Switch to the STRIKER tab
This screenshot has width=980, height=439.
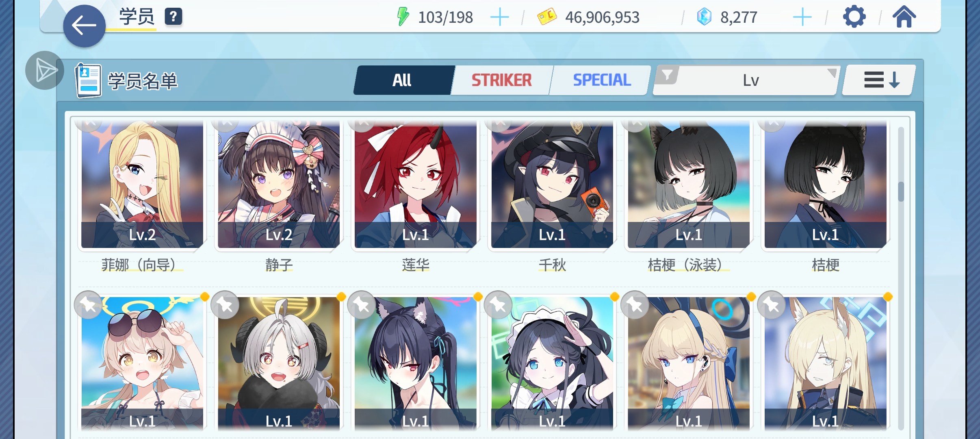[501, 80]
